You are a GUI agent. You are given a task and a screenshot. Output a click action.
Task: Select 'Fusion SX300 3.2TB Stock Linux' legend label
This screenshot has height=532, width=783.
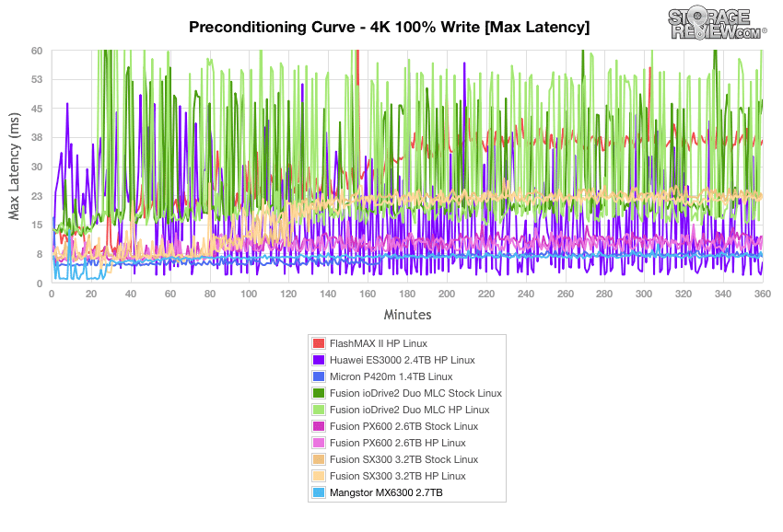(404, 459)
